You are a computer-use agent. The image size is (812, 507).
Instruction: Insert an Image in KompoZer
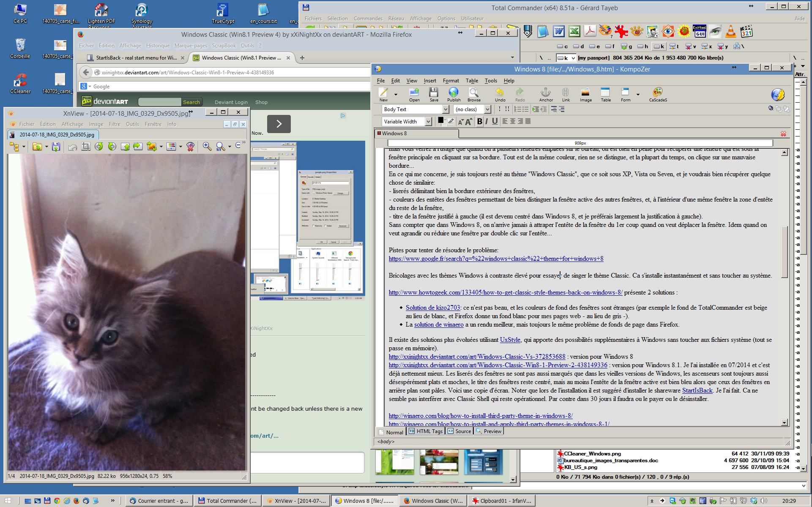(x=585, y=94)
